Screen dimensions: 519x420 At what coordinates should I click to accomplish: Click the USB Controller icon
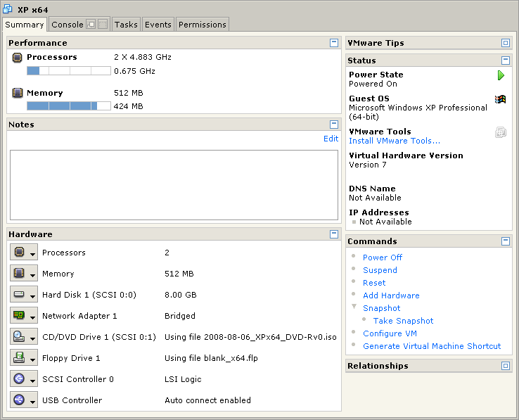point(19,400)
